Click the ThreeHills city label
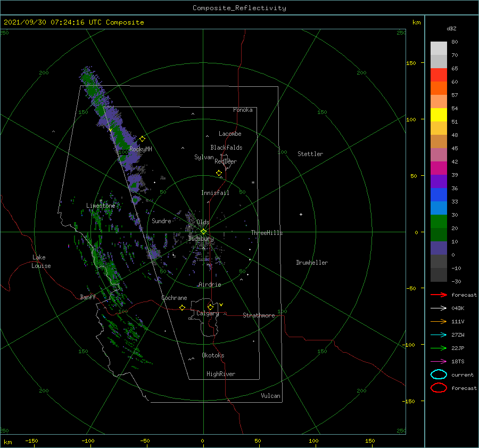This screenshot has height=448, width=479. point(267,233)
